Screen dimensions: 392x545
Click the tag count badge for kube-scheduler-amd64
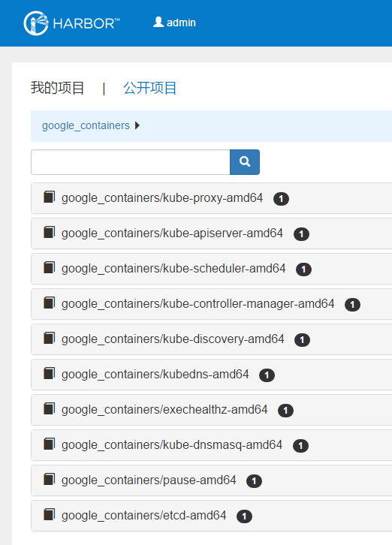[x=303, y=269]
